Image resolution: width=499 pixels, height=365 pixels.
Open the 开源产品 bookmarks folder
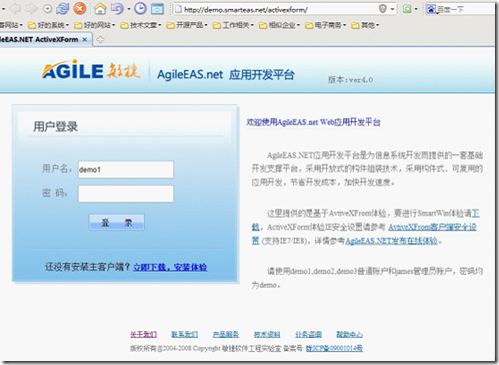click(x=187, y=25)
